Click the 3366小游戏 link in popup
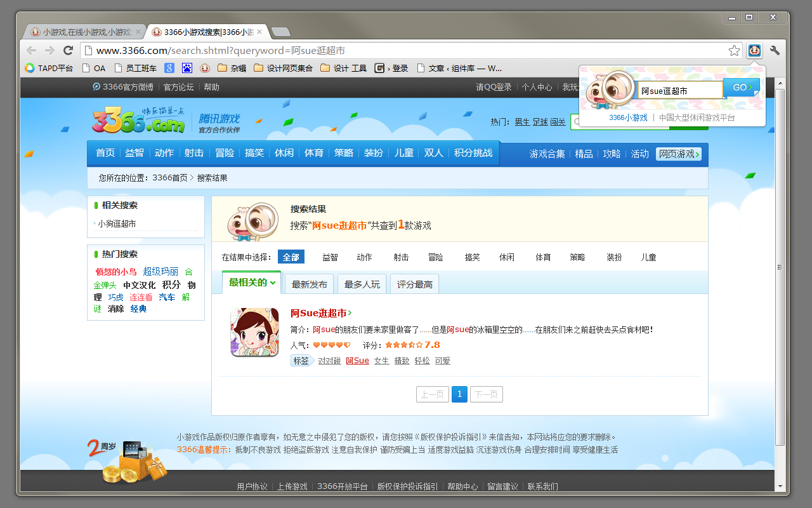 (x=628, y=117)
